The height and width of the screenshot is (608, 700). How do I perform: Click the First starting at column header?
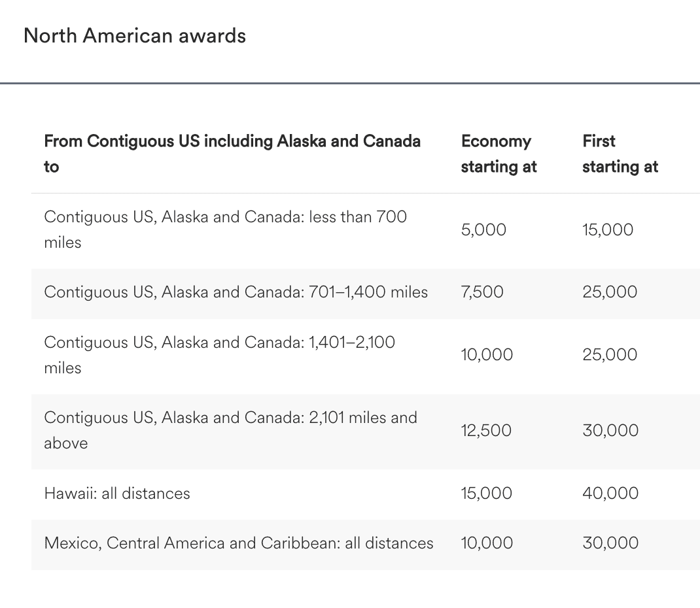[x=620, y=154]
